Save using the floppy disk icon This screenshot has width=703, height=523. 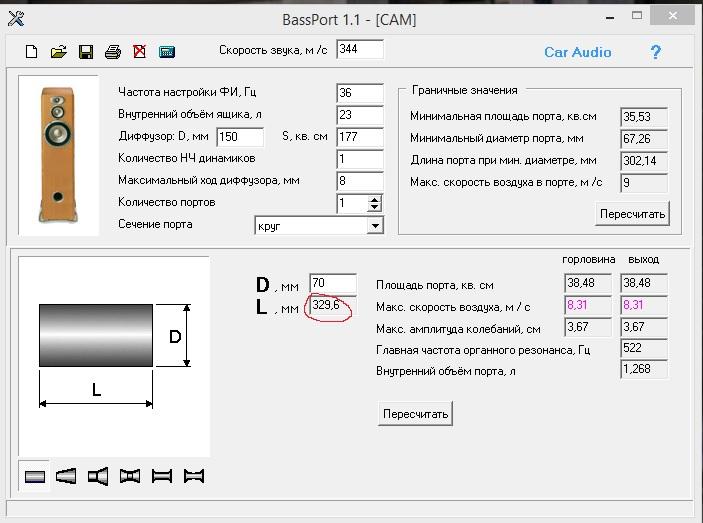[x=86, y=51]
